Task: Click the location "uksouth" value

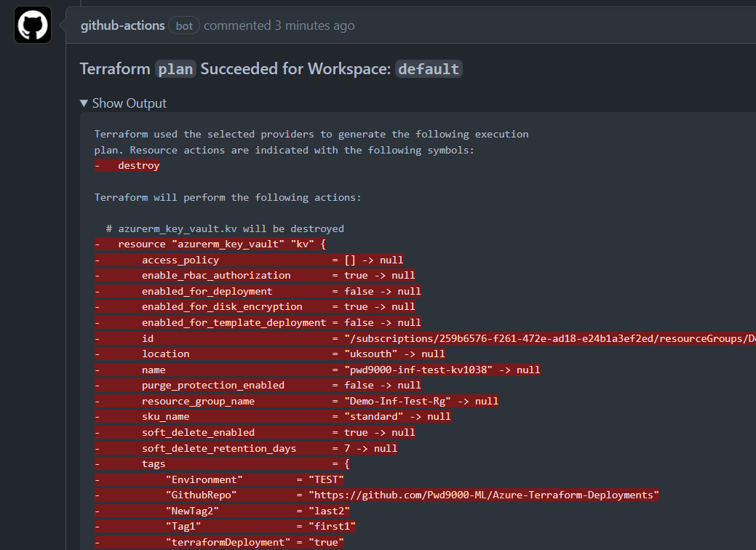Action: tap(371, 354)
